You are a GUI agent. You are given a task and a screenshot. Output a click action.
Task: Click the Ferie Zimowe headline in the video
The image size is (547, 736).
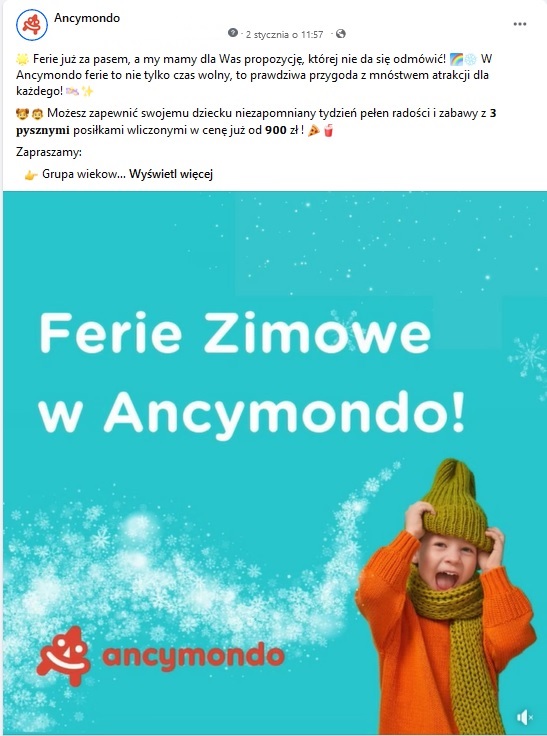click(235, 333)
